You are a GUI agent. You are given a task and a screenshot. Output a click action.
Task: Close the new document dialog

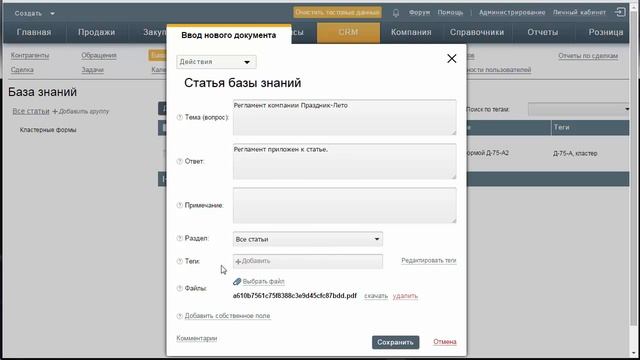point(451,58)
